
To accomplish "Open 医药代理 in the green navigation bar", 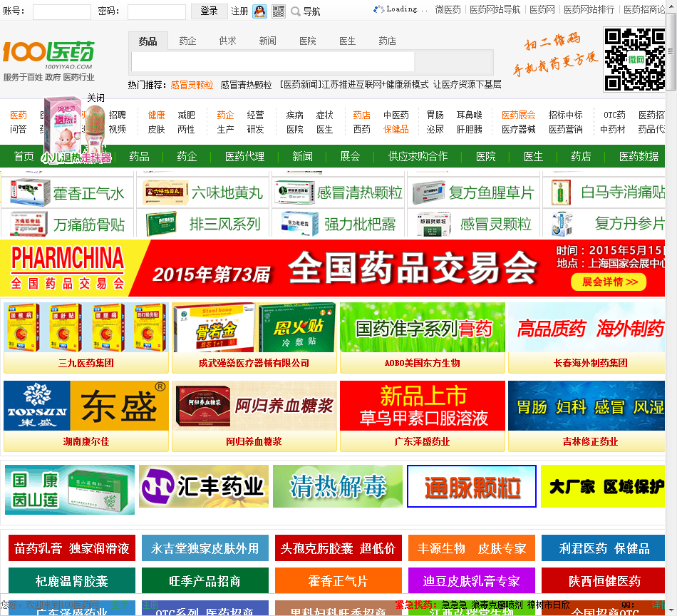I will tap(245, 156).
